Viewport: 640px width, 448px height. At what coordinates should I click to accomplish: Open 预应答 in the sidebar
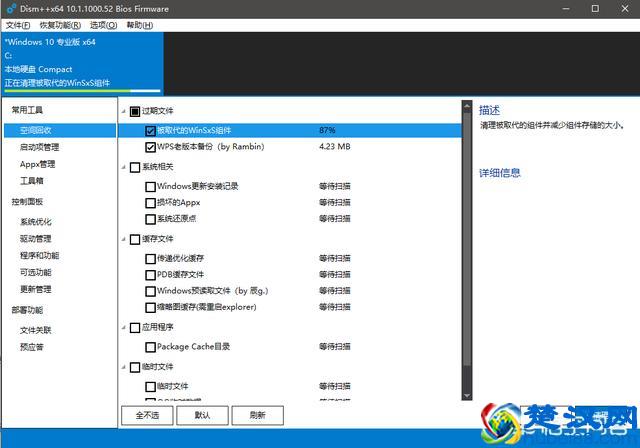click(x=32, y=347)
